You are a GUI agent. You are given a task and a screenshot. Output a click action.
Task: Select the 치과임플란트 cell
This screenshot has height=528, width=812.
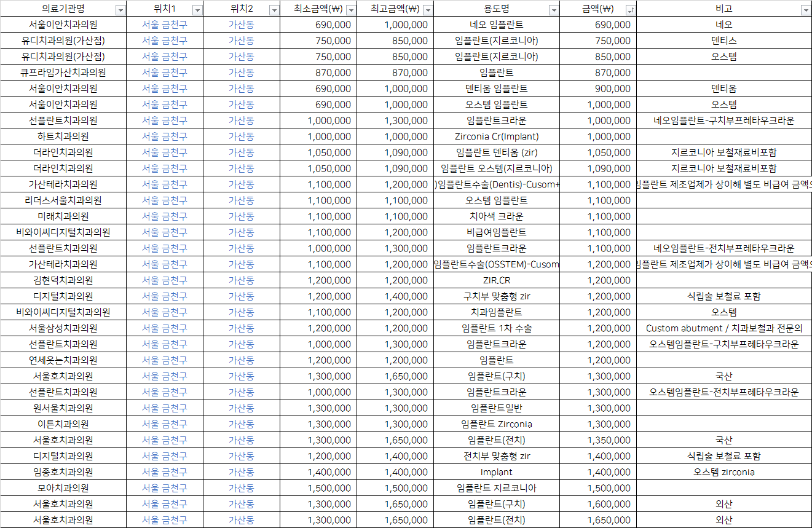tap(497, 312)
